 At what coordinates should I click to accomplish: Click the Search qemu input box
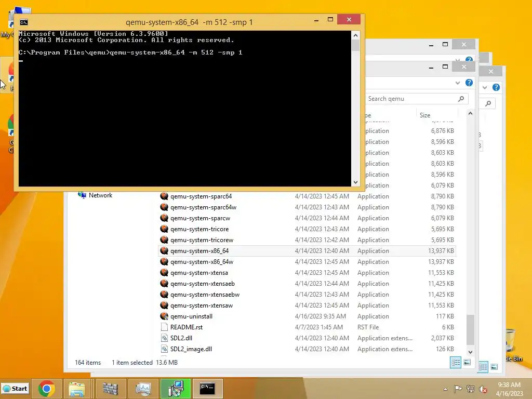pyautogui.click(x=410, y=99)
